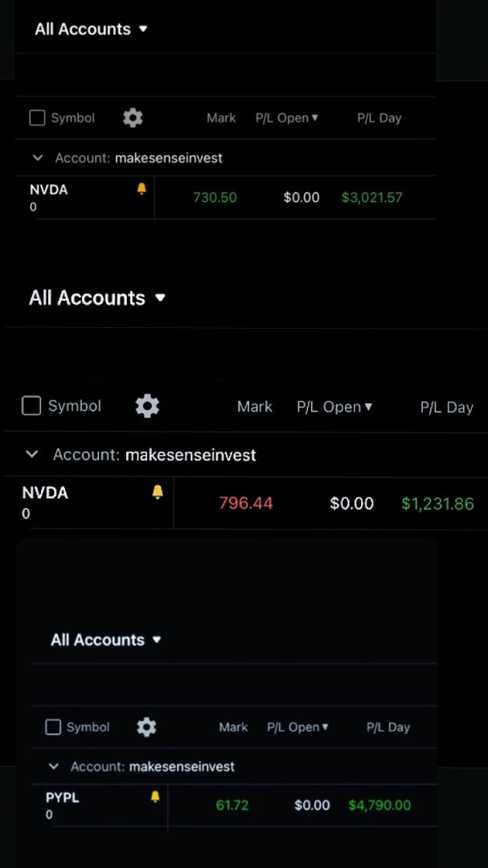Check the Symbol checkbox in the top table

tap(37, 117)
